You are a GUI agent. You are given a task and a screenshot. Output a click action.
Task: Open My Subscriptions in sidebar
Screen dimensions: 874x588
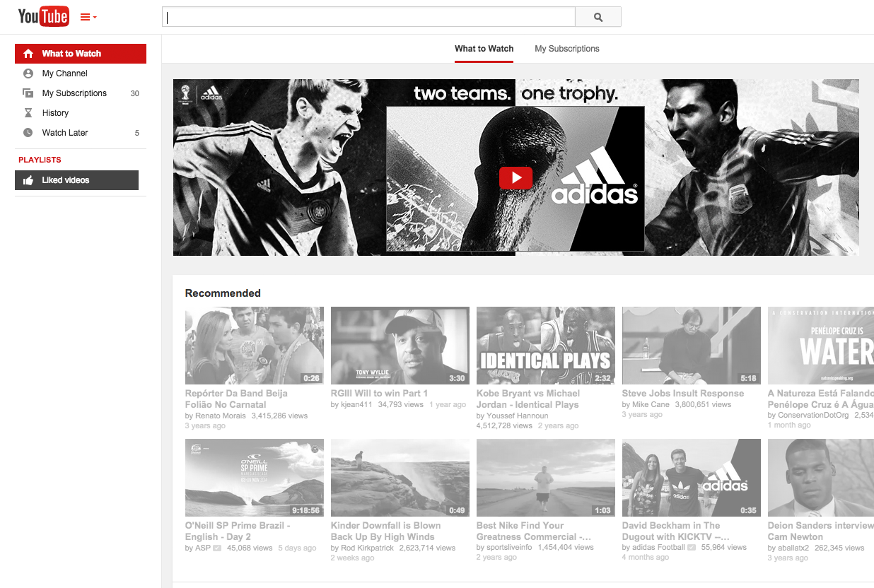(81, 93)
